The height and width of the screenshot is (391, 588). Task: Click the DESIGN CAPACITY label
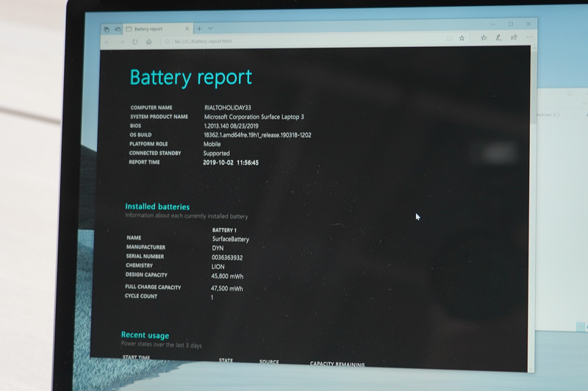tap(146, 275)
